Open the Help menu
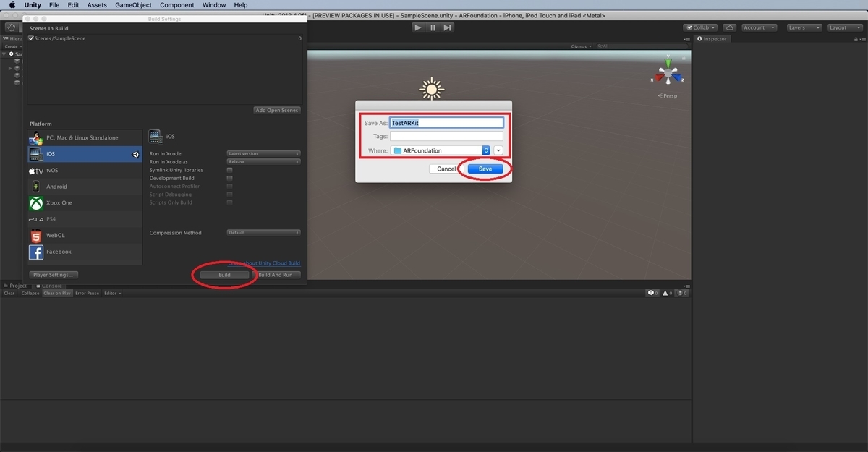 pyautogui.click(x=241, y=5)
